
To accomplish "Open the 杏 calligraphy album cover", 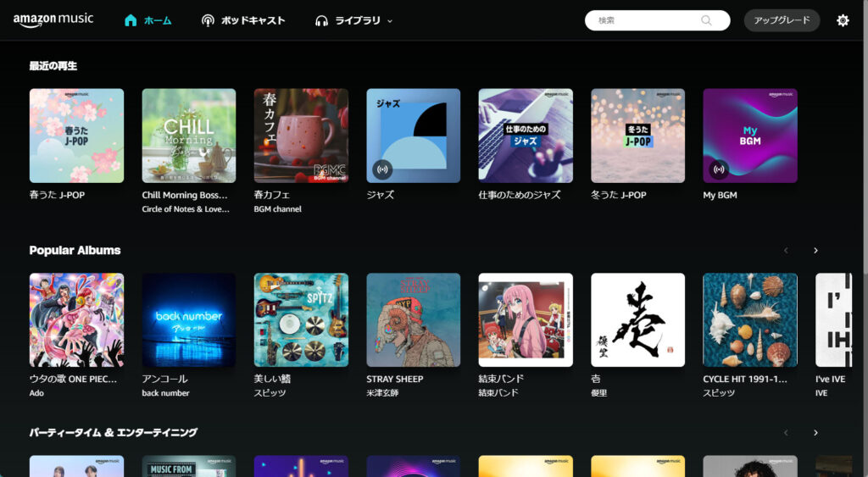I will pos(637,320).
